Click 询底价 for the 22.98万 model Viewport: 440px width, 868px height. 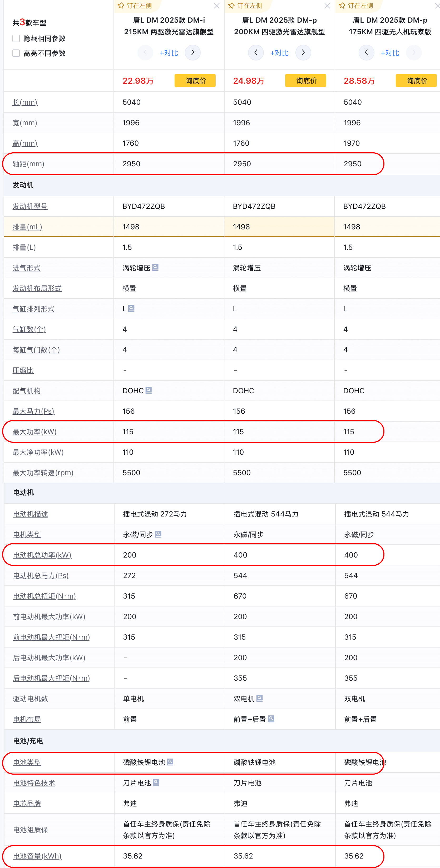coord(195,81)
